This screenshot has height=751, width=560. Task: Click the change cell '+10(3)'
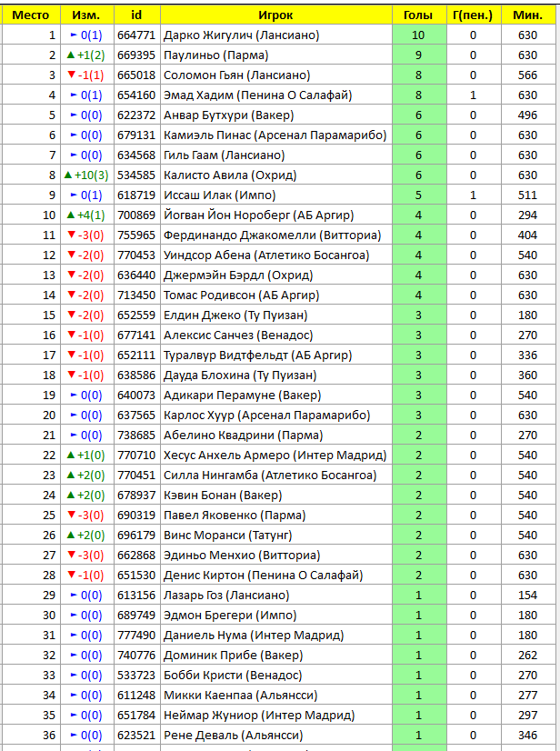pos(87,175)
